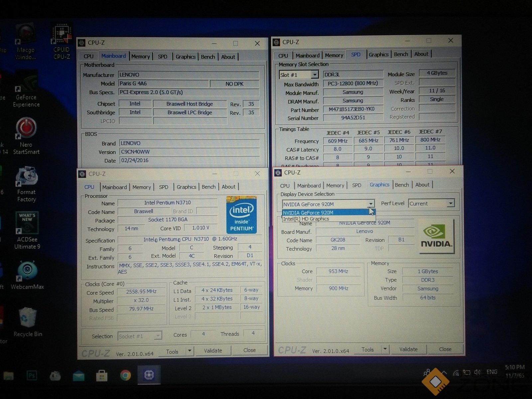Launch WebcamMax from the desktop
Image resolution: width=532 pixels, height=399 pixels.
tap(27, 276)
